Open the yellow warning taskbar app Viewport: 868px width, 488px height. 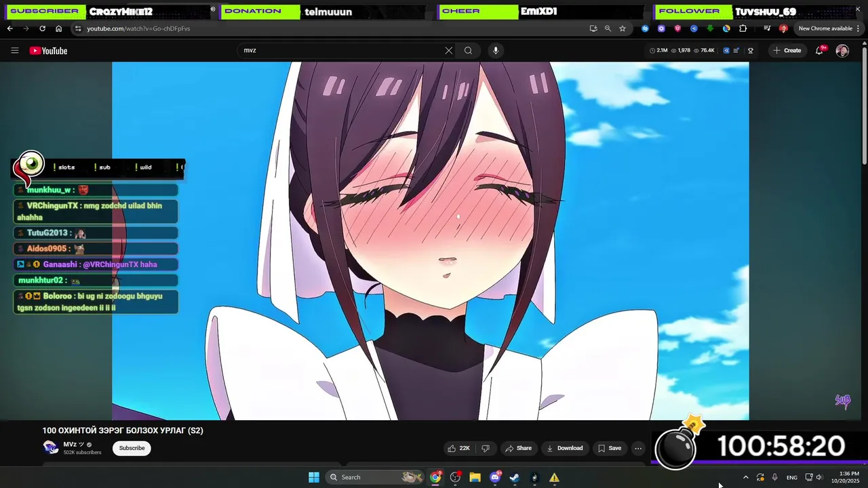click(554, 477)
